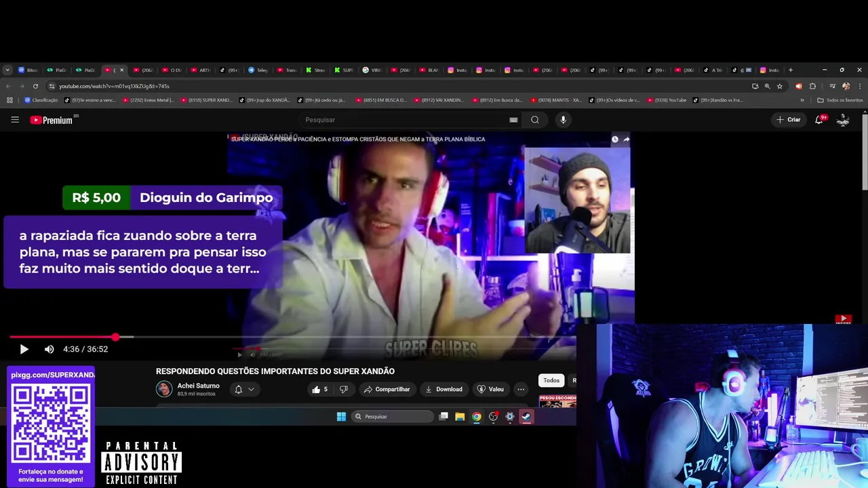Viewport: 868px width, 488px height.
Task: Like the video with thumbs up
Action: (319, 389)
